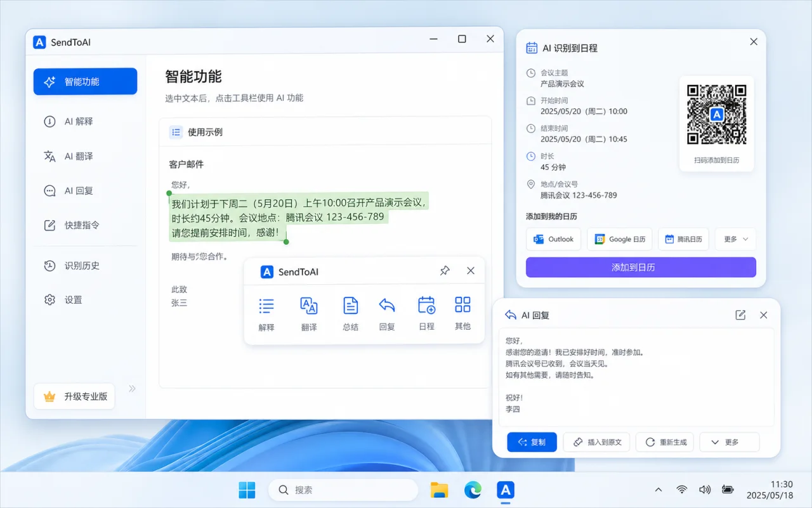Viewport: 812px width, 508px height.
Task: Click inside the AI reply text area
Action: (x=636, y=377)
